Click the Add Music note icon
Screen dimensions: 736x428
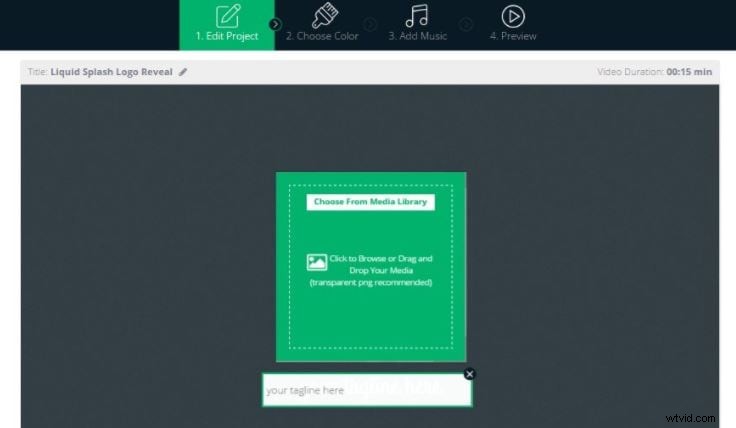(417, 15)
